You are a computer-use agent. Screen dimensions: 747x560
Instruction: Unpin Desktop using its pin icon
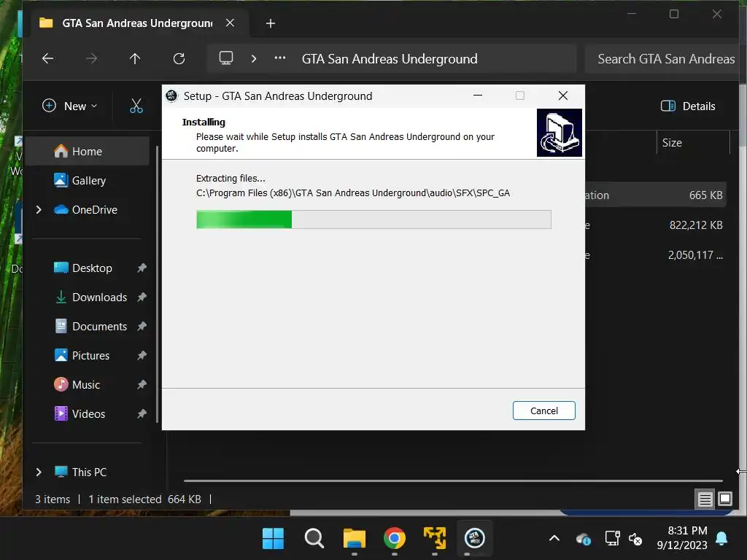pyautogui.click(x=142, y=268)
